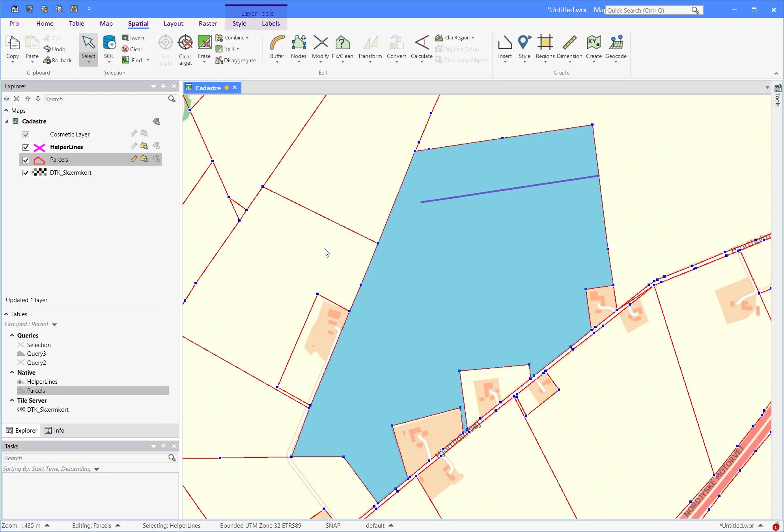784x532 pixels.
Task: Switch to the Raster ribbon tab
Action: 208,24
